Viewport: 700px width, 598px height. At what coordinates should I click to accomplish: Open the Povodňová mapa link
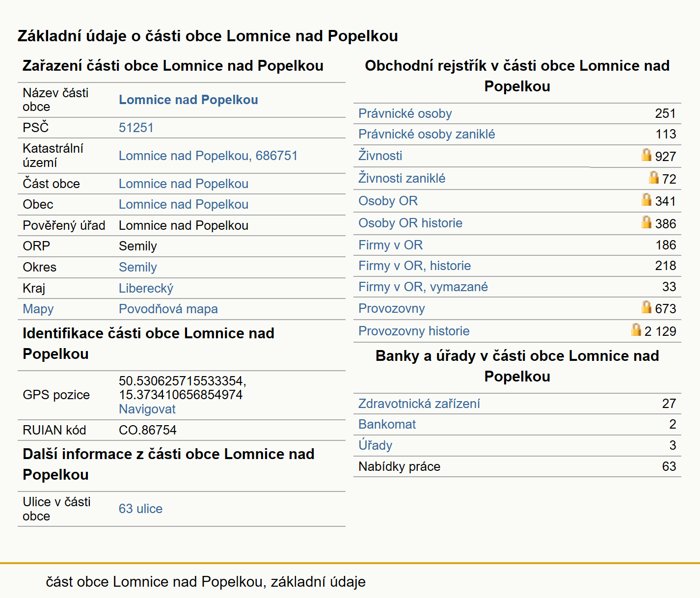point(168,309)
